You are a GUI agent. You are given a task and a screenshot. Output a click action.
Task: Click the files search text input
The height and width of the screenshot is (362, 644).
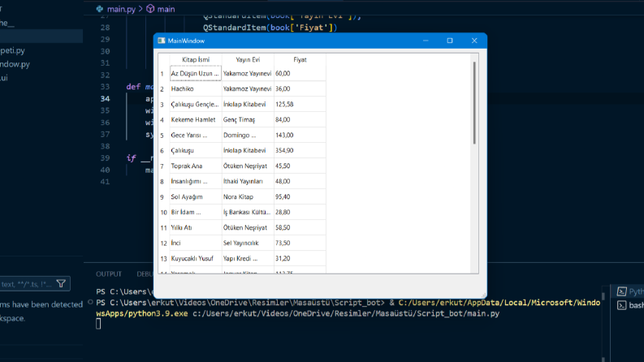[x=27, y=284]
